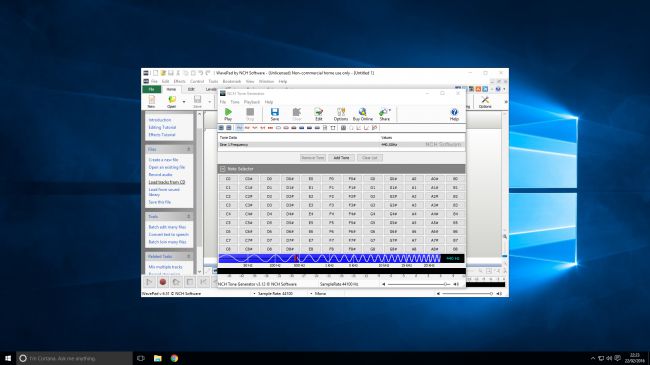Screen dimensions: 650x365
Task: Open the Tone Generator Options icon
Action: [x=341, y=114]
